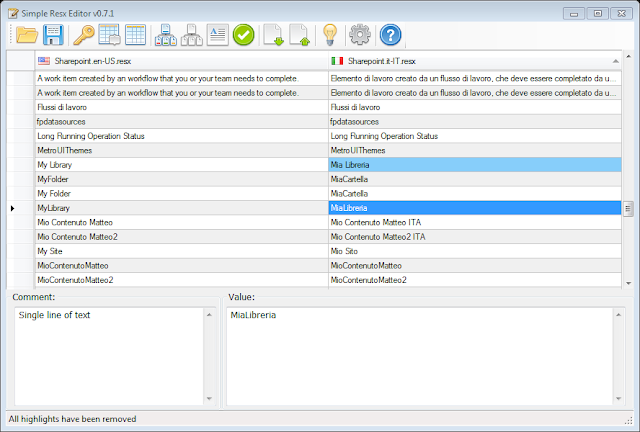The height and width of the screenshot is (432, 640).
Task: Click status bar message 'All highlights have been removed'
Action: [73, 419]
